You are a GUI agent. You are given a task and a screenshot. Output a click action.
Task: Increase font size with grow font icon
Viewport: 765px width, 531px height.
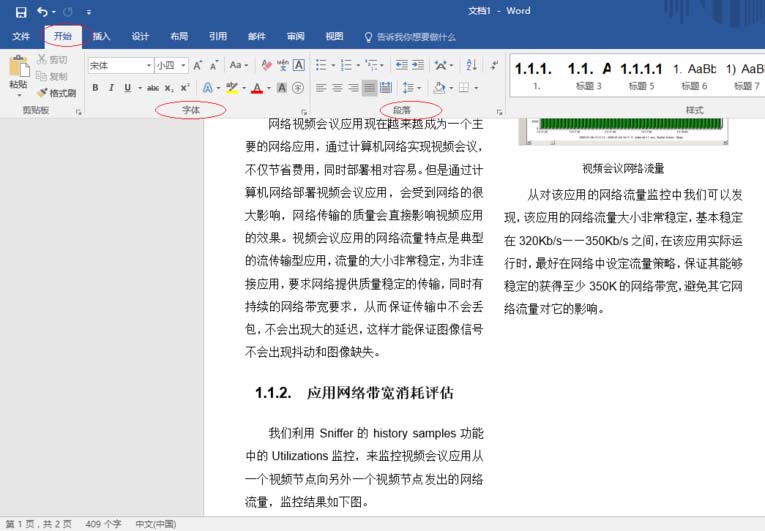pyautogui.click(x=198, y=65)
